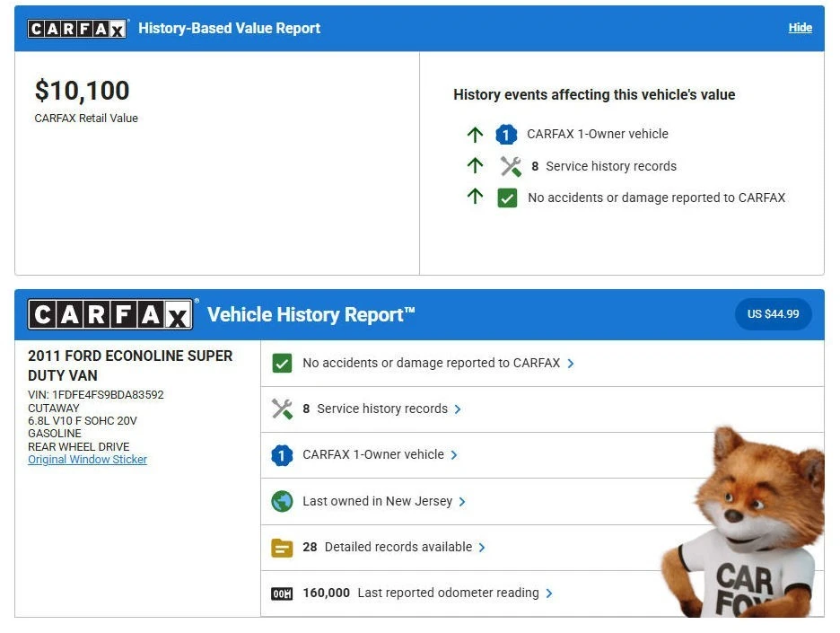Click the 6.8L V10 F SOHC 20V engine text
Viewport: 840px width, 633px height.
coord(83,421)
